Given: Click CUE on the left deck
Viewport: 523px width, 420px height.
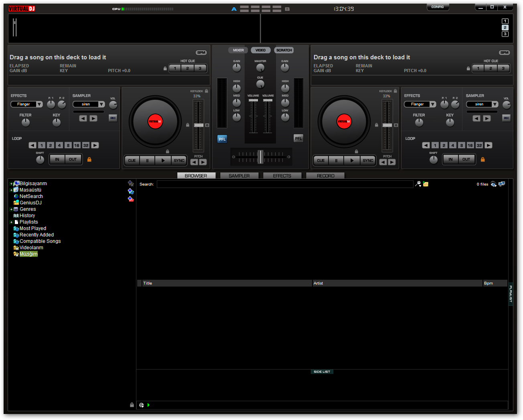Looking at the screenshot, I should coord(132,160).
